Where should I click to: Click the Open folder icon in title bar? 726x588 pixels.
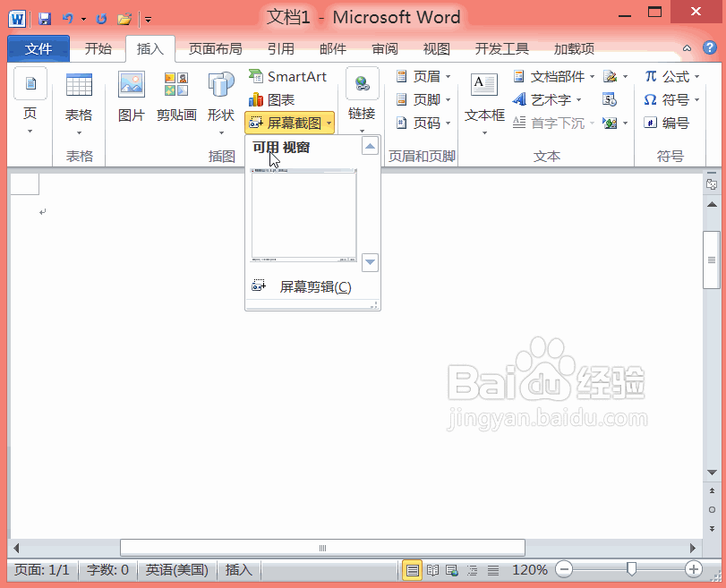coord(124,19)
